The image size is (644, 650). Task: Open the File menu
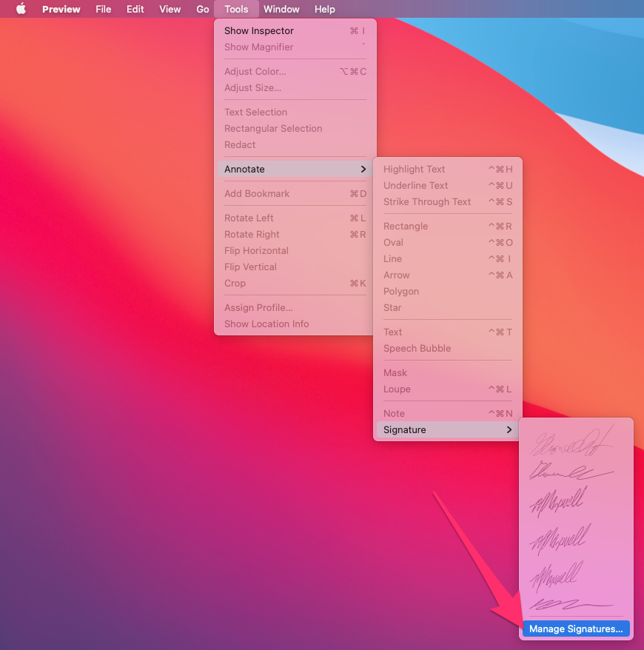(103, 9)
